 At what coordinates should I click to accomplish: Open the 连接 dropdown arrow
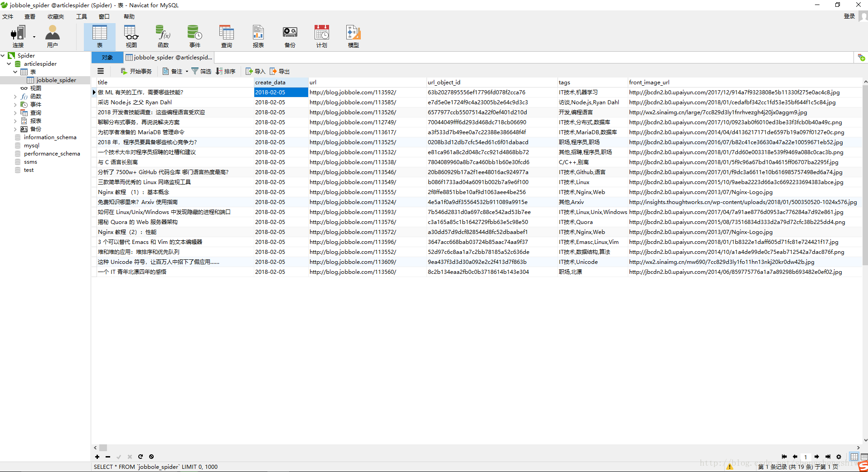coord(34,37)
